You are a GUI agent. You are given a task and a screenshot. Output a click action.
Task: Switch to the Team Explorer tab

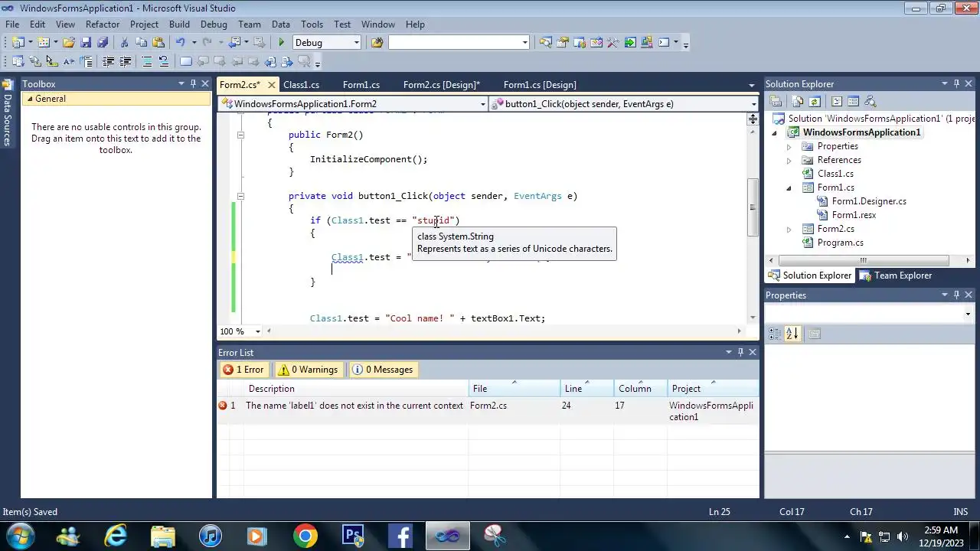coord(896,275)
